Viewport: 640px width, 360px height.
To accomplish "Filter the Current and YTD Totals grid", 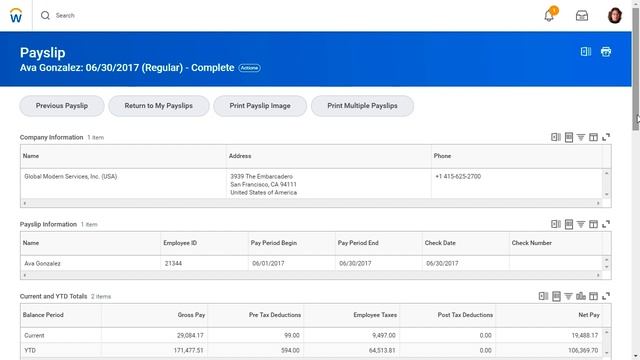I will point(568,296).
